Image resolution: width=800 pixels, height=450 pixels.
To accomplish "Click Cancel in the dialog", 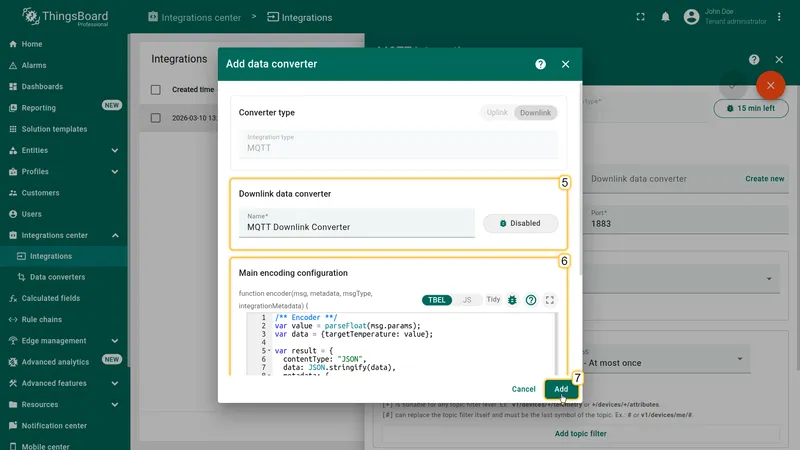I will pyautogui.click(x=523, y=389).
